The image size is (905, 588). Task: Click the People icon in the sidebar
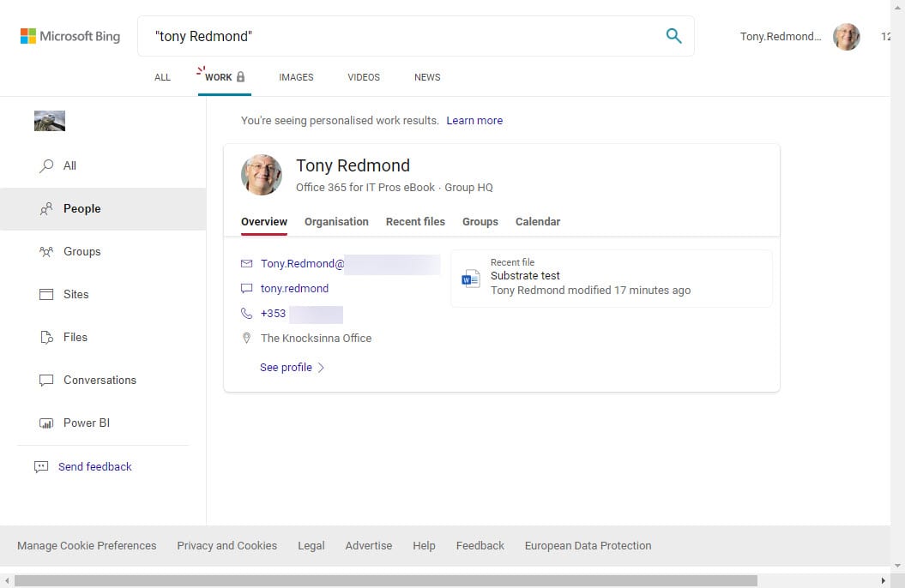click(46, 208)
